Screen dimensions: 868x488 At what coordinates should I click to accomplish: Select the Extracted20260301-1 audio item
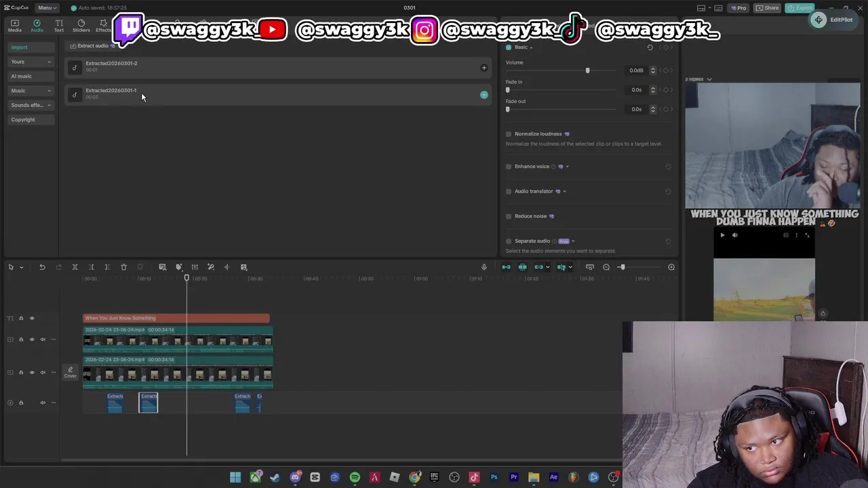tap(278, 94)
